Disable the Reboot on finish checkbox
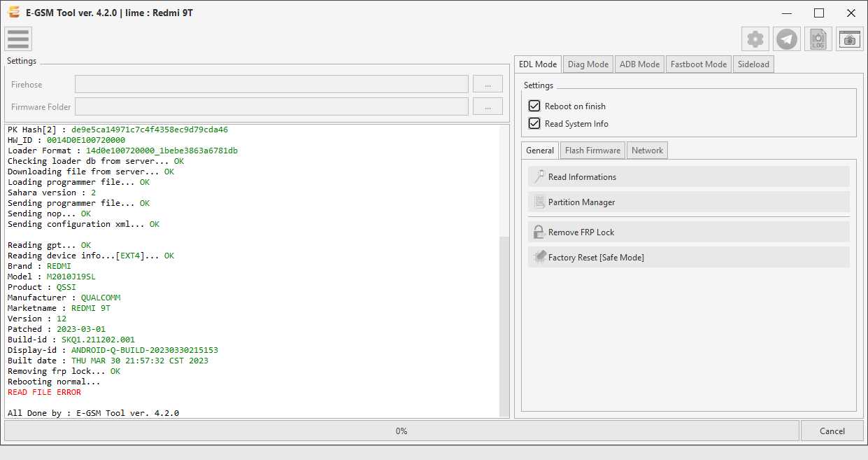Viewport: 868px width, 460px height. [x=534, y=106]
